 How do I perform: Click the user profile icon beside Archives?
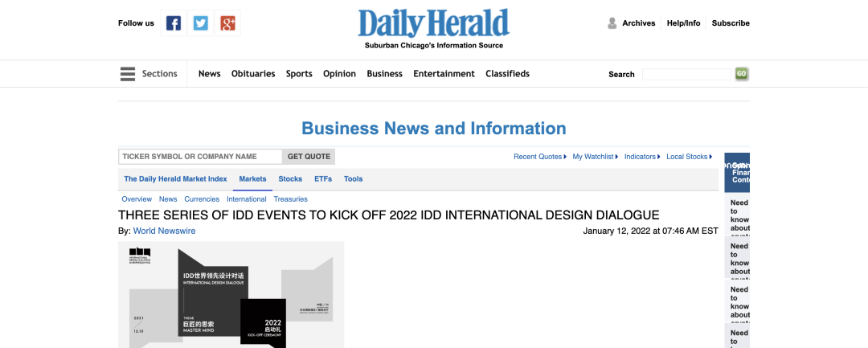[612, 23]
